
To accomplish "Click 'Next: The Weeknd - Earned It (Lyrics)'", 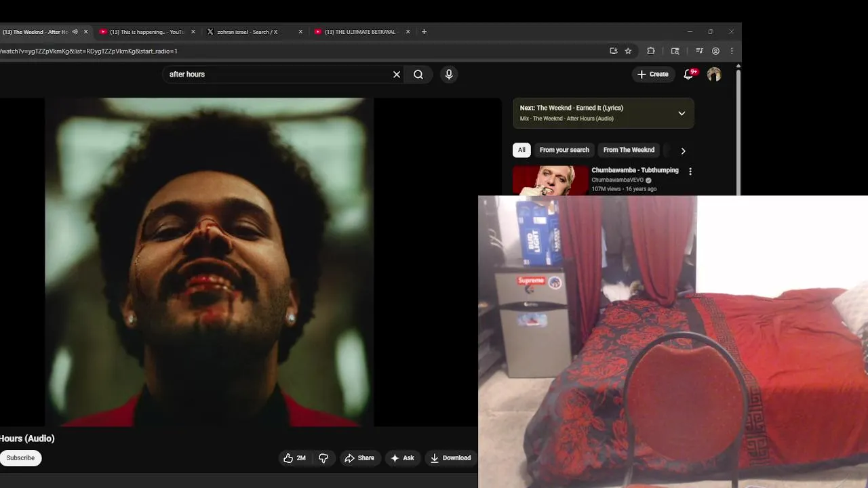I will click(572, 108).
